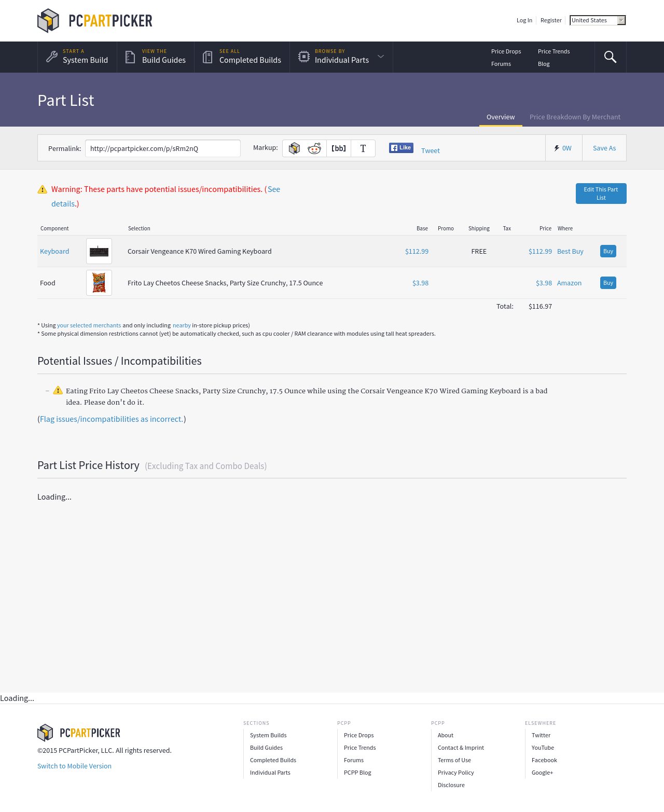Go to Price Trends in navbar
This screenshot has width=664, height=812.
554,51
